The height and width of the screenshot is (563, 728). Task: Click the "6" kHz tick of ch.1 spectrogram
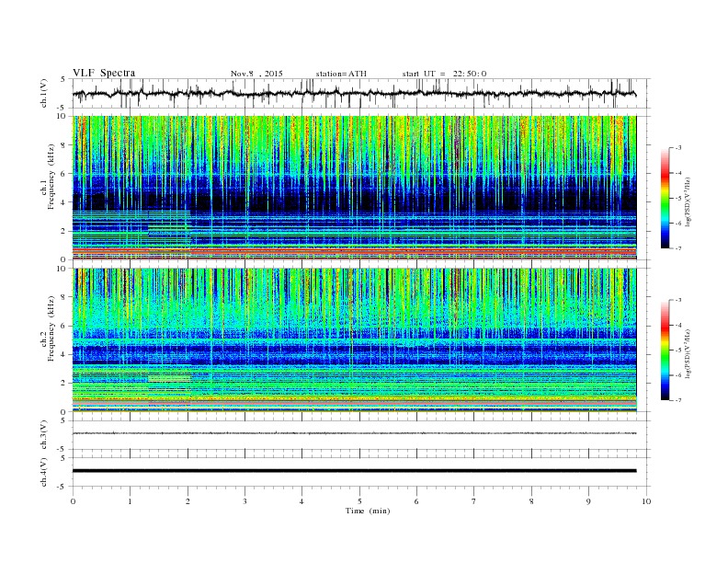63,174
